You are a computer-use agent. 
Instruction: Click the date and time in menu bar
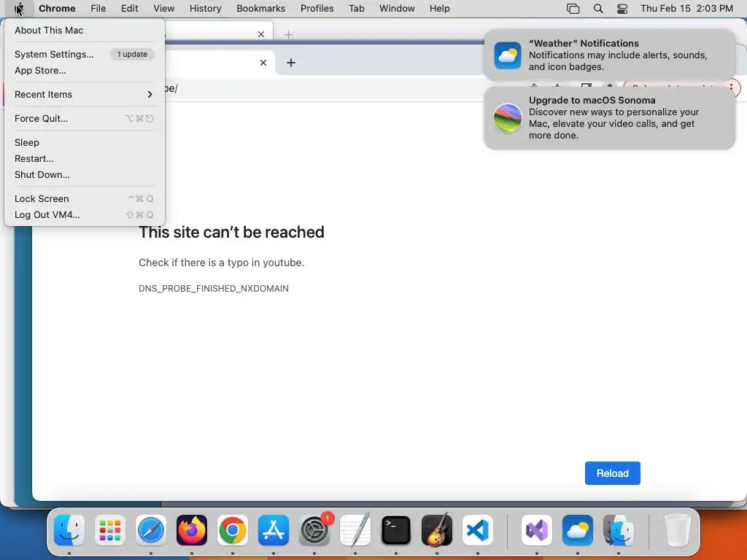coord(686,9)
